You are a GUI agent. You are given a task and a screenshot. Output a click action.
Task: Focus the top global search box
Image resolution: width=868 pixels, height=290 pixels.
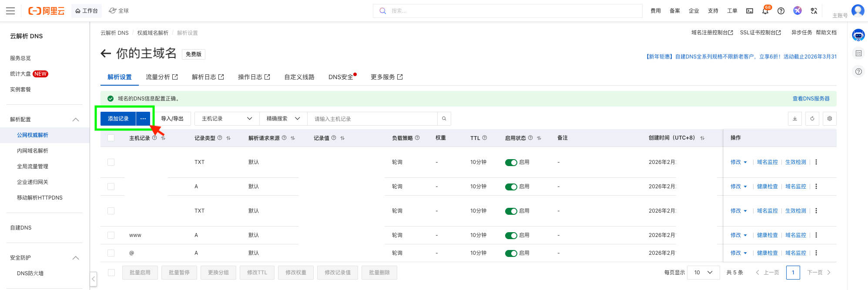point(508,11)
